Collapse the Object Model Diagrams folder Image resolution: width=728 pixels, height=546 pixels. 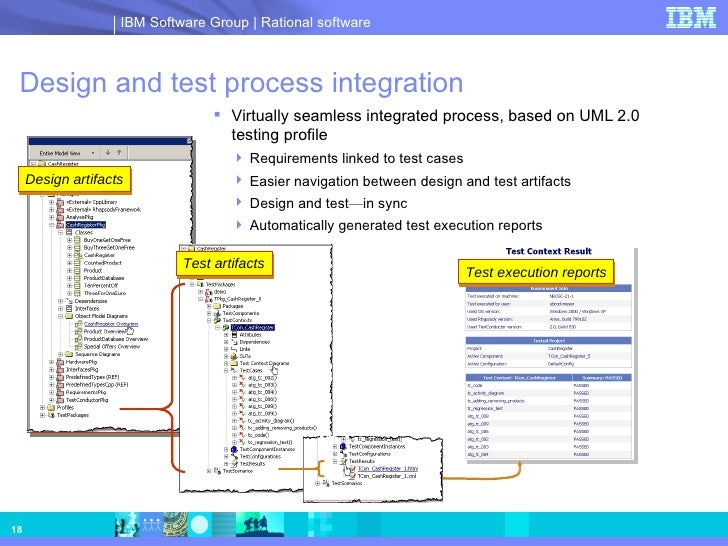click(x=60, y=316)
